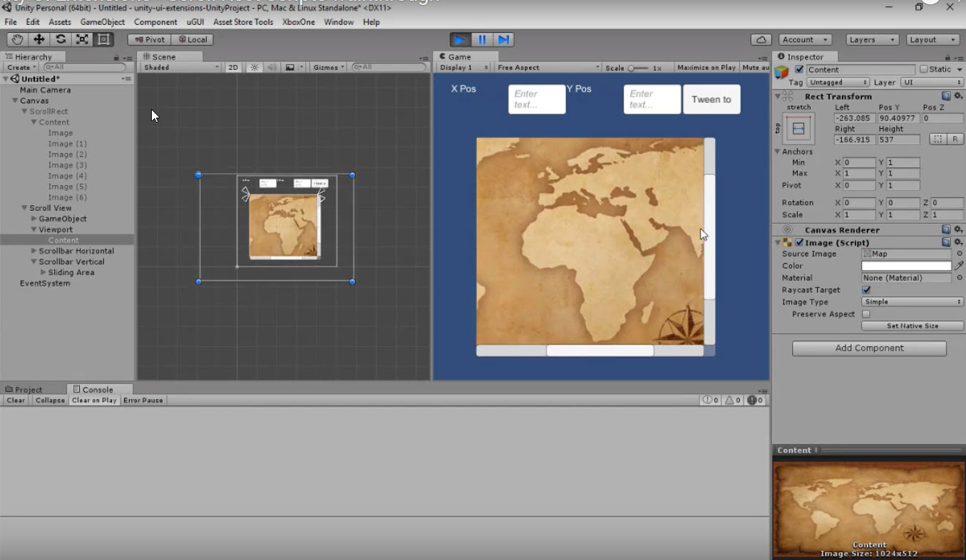Select the Hand tool in toolbar
Viewport: 966px width, 560px height.
(17, 40)
